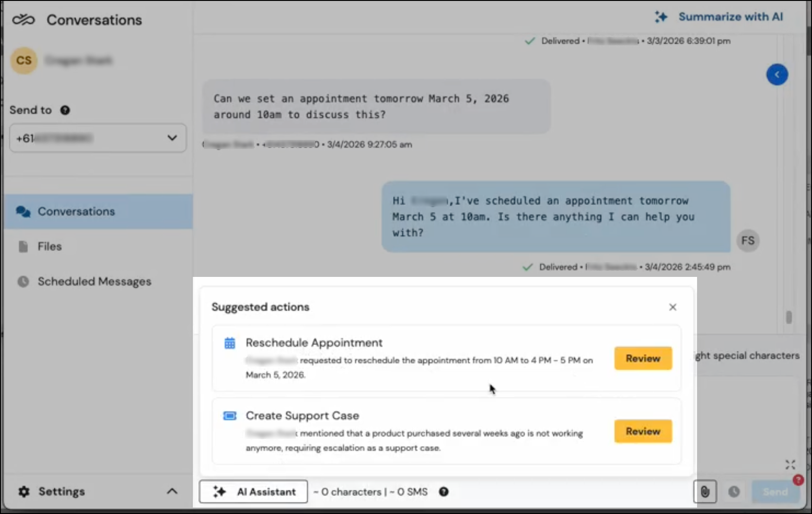Collapse the Settings section chevron
Image resolution: width=812 pixels, height=514 pixels.
(x=172, y=491)
